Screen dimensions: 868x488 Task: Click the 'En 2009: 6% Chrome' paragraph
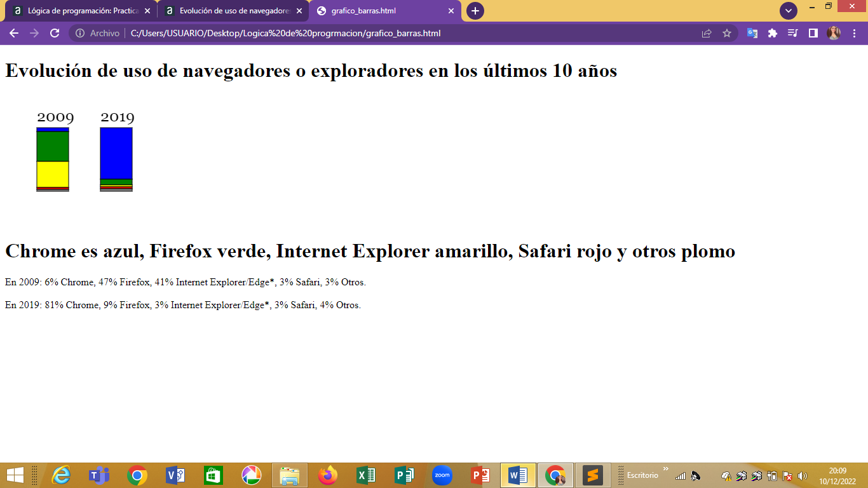click(186, 282)
